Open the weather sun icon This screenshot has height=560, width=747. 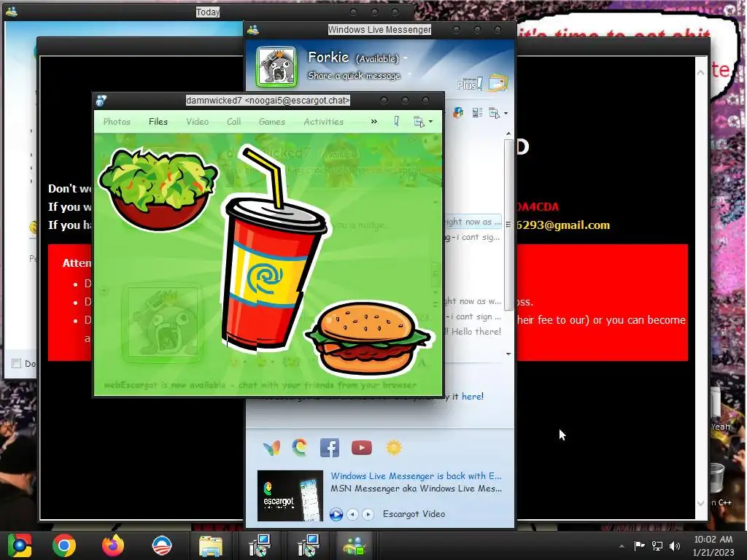(x=393, y=448)
